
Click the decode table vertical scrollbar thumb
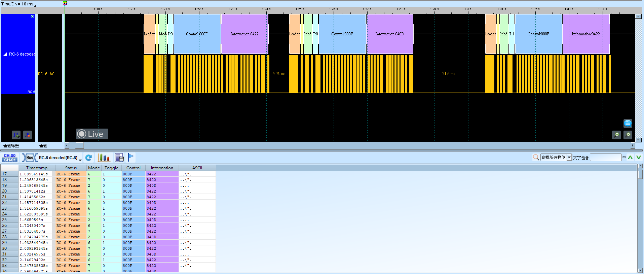(x=640, y=175)
